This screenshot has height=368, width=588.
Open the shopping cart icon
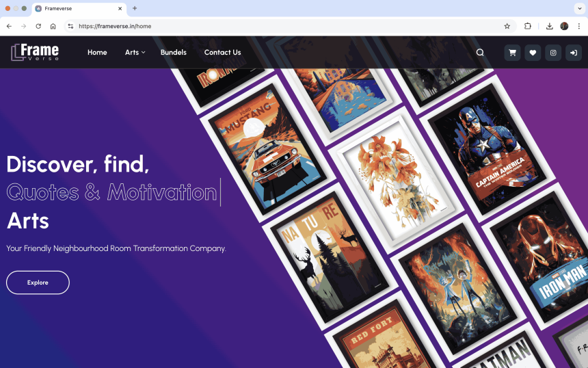[512, 53]
